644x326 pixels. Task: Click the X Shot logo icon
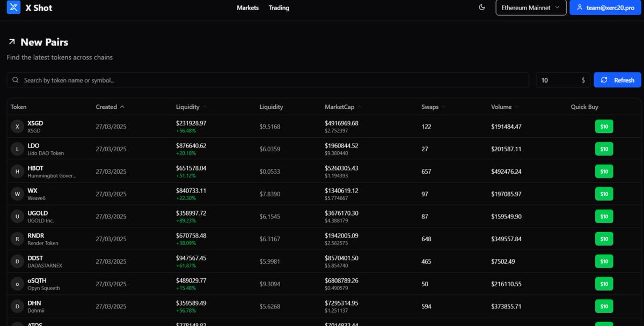click(13, 8)
